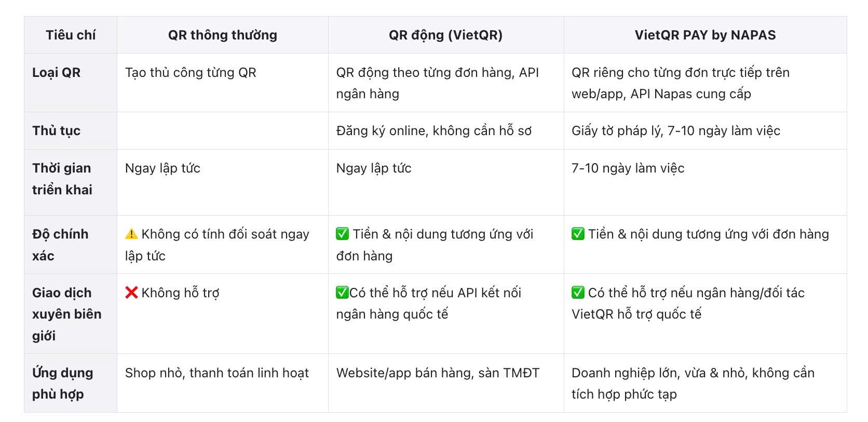868x422 pixels.
Task: Click the "Shop nhỏ, thanh toán linh hoạt" cell
Action: [216, 373]
